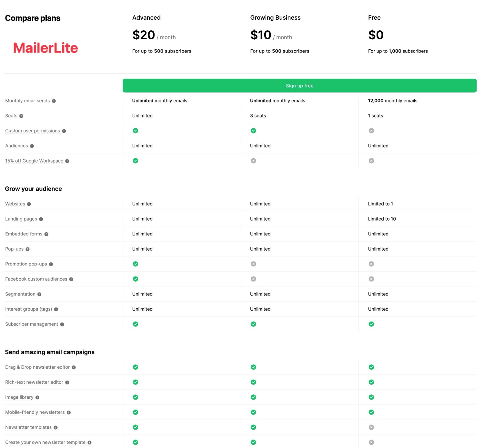The width and height of the screenshot is (484, 448).
Task: Open the Rich-text newsletter editor info icon
Action: (x=67, y=383)
